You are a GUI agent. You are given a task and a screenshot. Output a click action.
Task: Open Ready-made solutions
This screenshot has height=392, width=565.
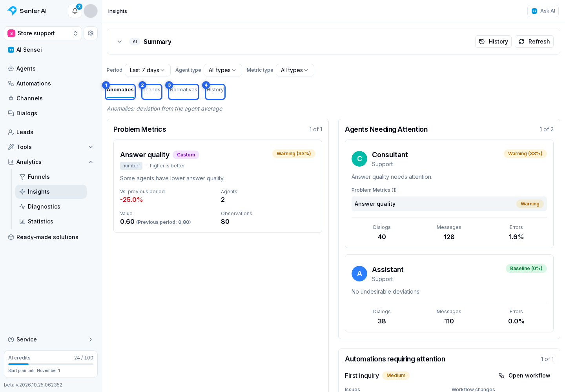[x=51, y=237]
